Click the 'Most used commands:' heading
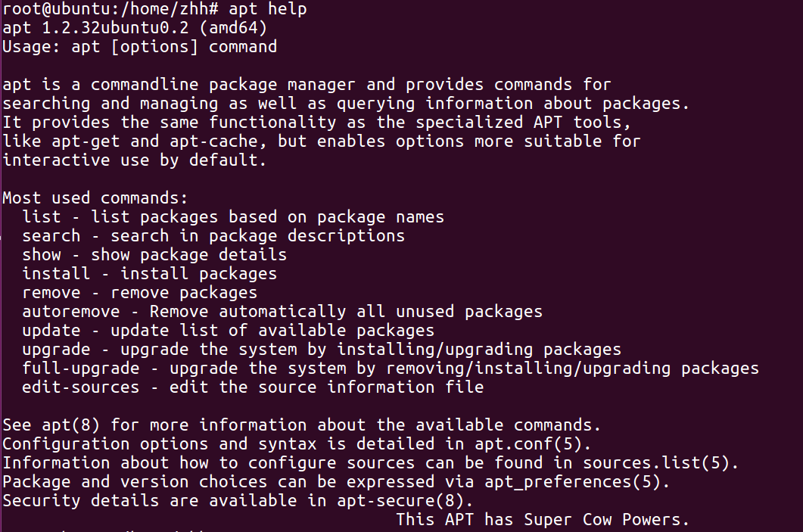 [95, 198]
